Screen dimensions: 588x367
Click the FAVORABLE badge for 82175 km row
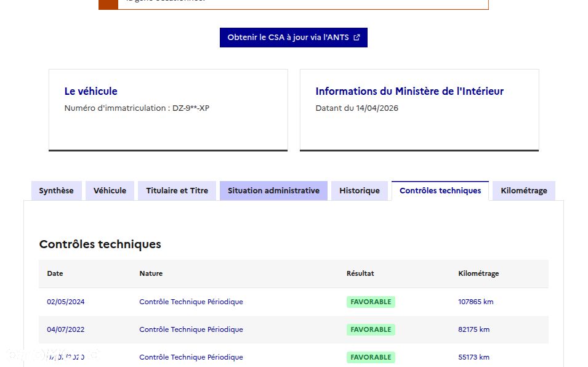pos(371,329)
